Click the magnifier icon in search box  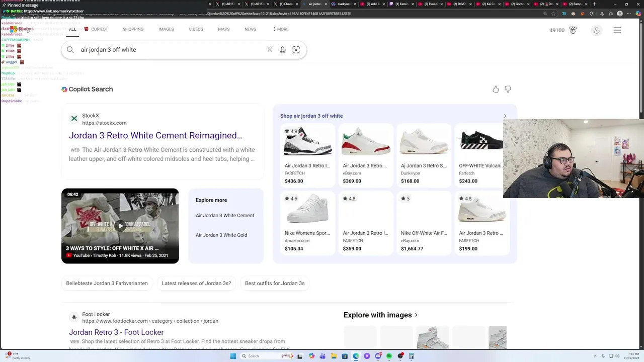coord(70,50)
